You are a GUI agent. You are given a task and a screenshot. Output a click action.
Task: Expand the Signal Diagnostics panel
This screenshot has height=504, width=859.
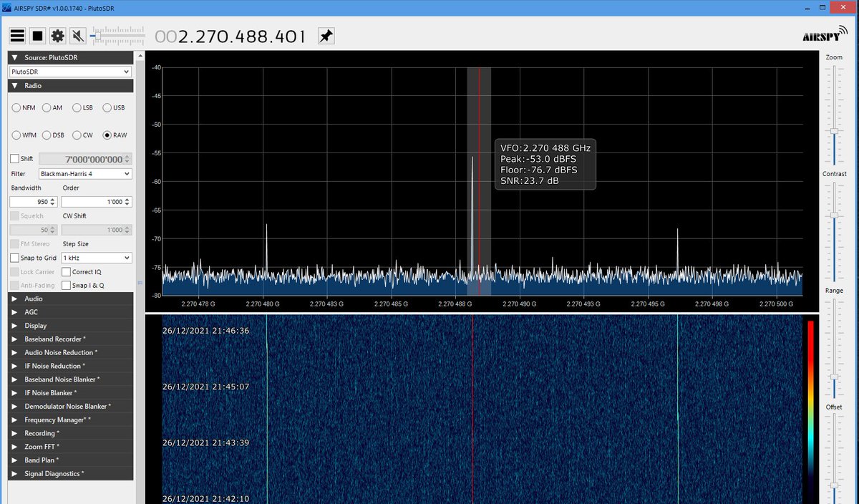tap(70, 474)
